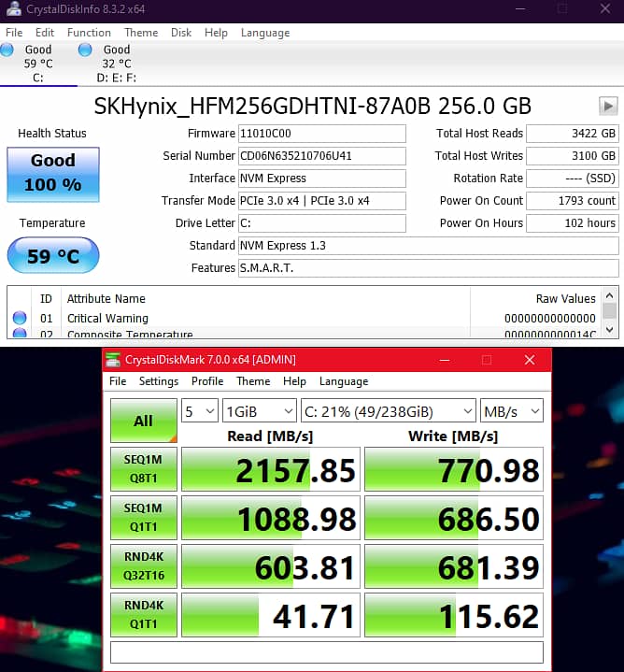Image resolution: width=624 pixels, height=672 pixels.
Task: Select the C: drive status orb
Action: (x=8, y=50)
